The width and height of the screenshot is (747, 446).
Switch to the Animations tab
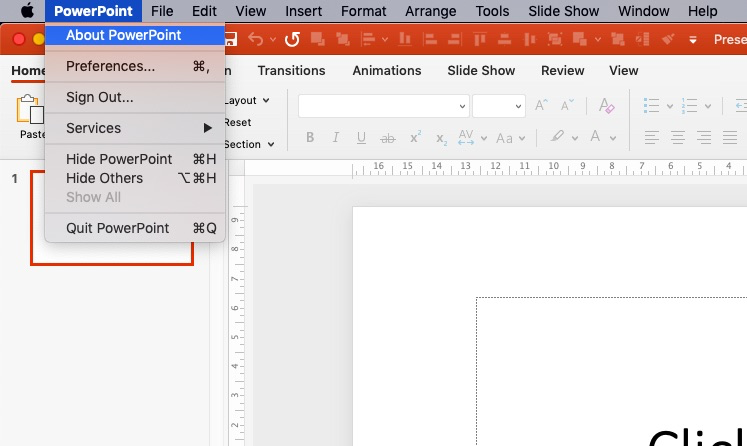[387, 71]
